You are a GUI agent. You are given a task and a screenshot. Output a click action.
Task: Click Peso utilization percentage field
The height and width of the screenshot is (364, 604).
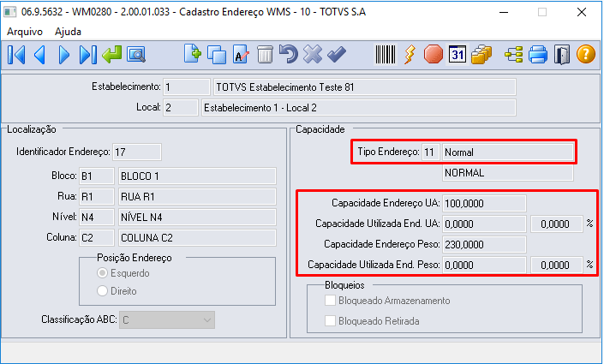click(x=557, y=265)
